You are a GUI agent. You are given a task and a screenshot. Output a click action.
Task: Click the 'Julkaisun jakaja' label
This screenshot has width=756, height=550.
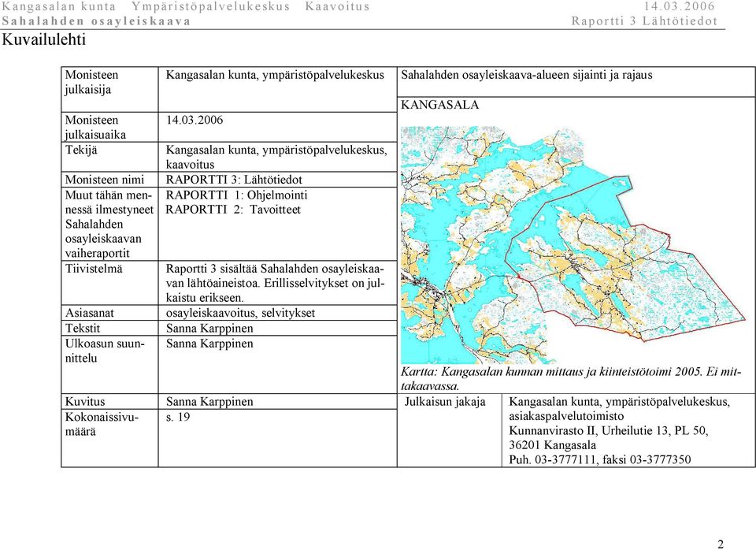tap(445, 401)
